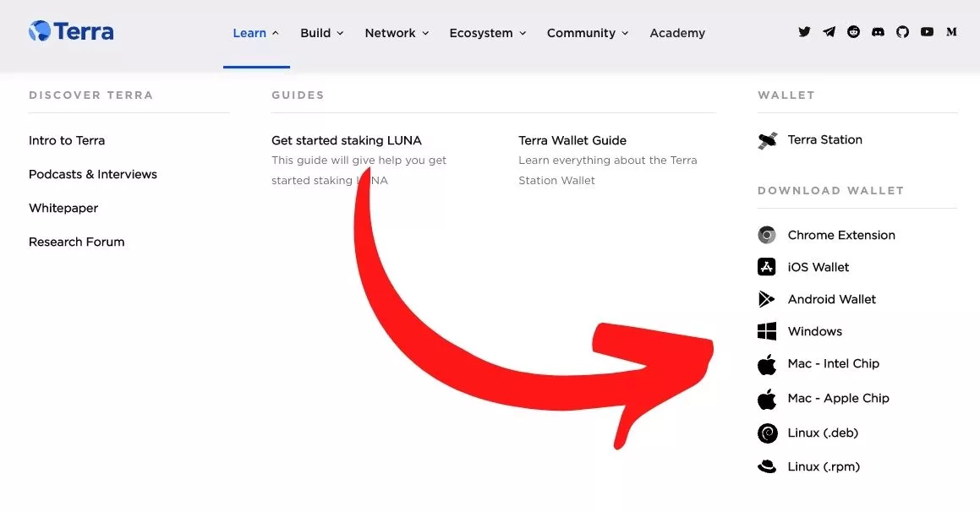Open the Network menu
This screenshot has height=512, width=980.
[x=397, y=33]
